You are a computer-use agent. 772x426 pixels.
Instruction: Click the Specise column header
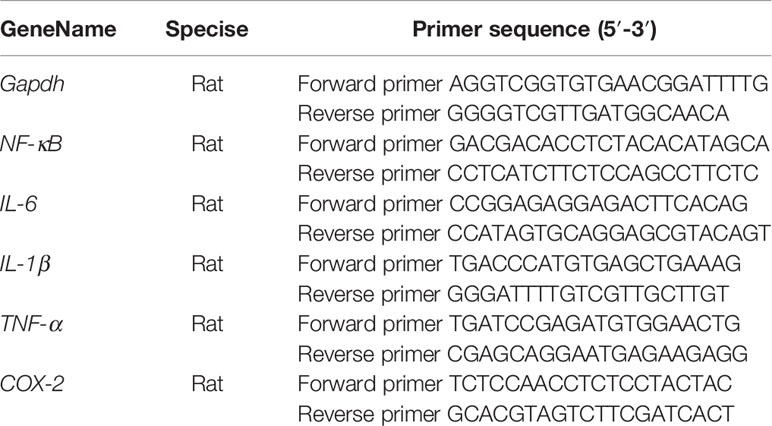207,30
